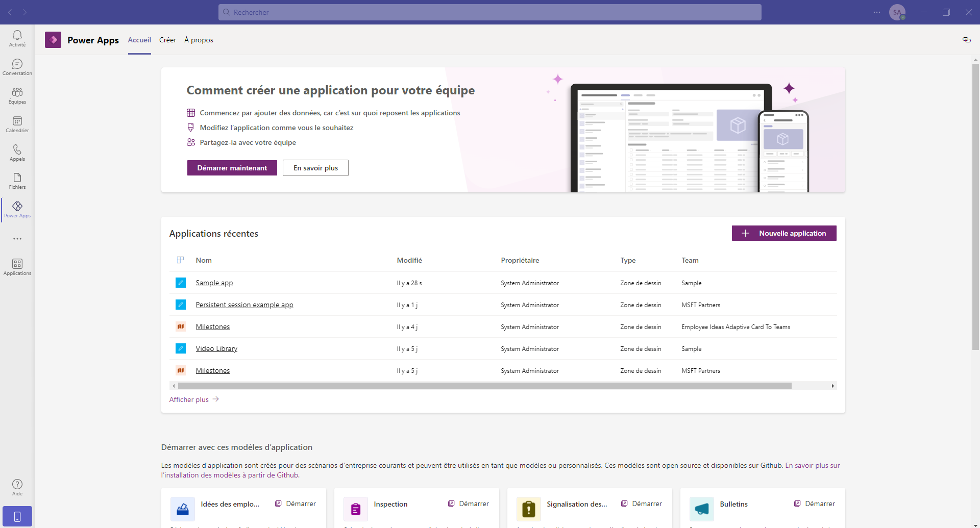
Task: Click the Il y a 28 s cell
Action: 409,283
